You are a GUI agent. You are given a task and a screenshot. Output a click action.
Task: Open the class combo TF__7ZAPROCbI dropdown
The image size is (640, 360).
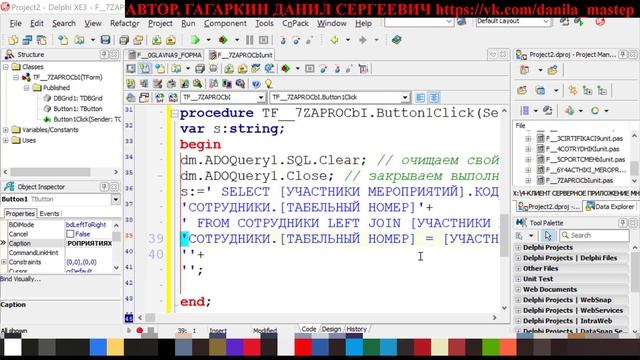tap(261, 98)
